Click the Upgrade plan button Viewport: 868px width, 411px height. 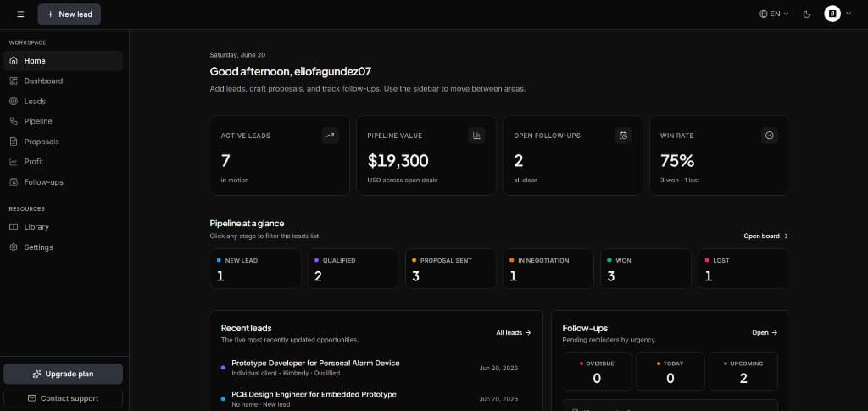click(63, 374)
